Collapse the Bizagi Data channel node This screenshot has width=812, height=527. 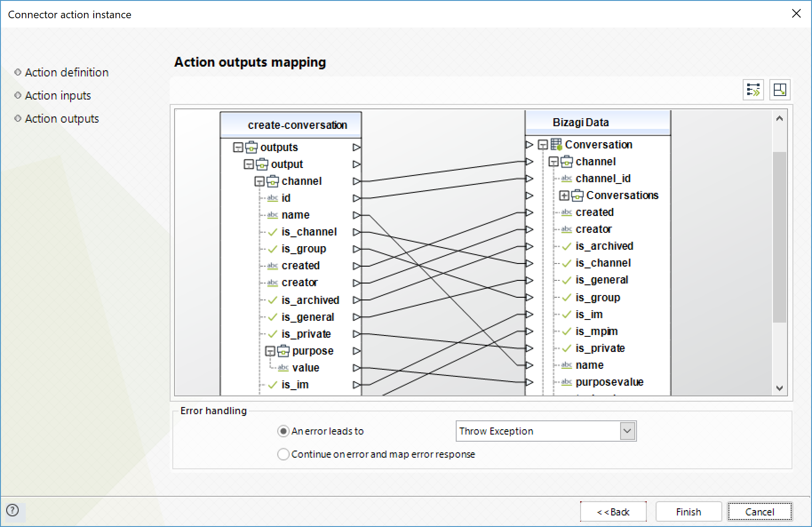[553, 162]
